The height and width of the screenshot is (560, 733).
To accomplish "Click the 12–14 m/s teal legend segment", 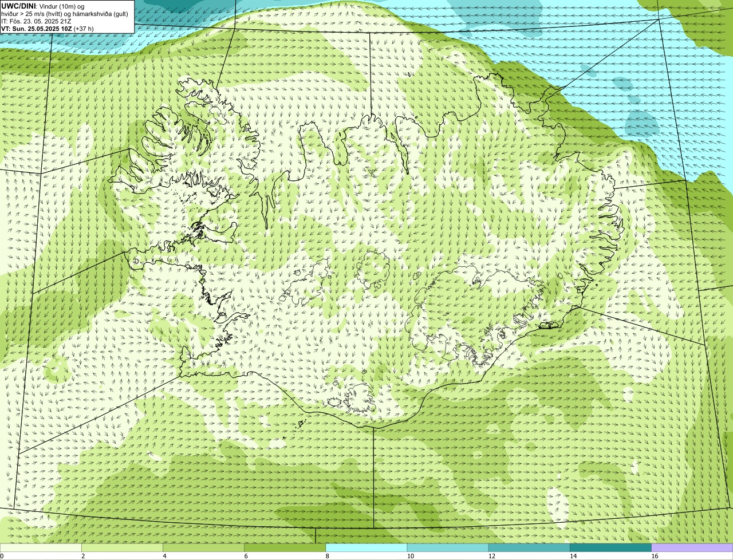I will click(529, 548).
